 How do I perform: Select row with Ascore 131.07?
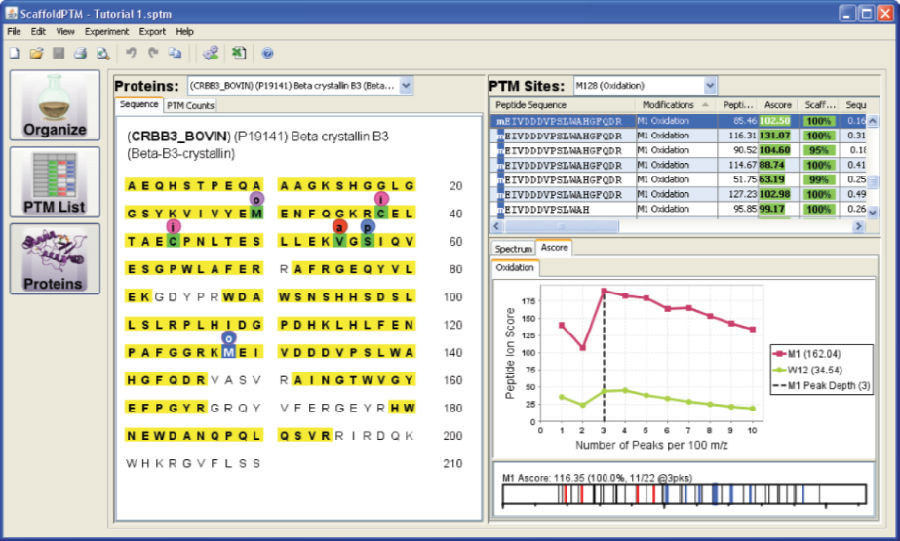click(678, 136)
